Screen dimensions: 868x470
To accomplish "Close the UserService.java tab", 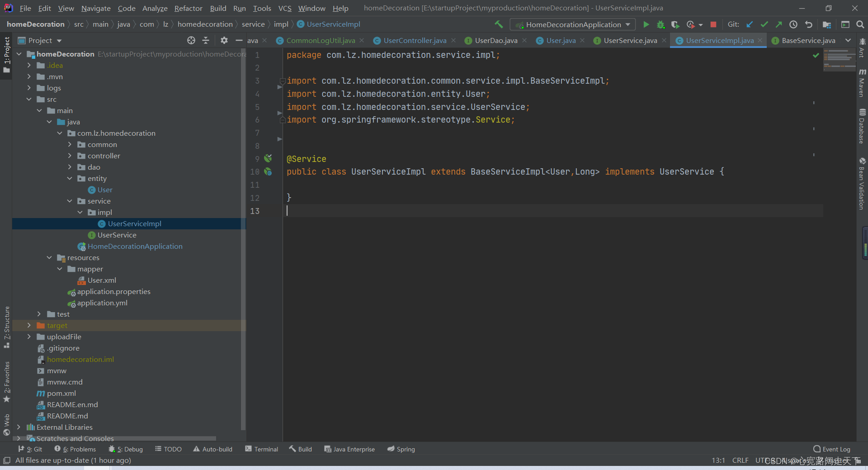I will tap(664, 40).
